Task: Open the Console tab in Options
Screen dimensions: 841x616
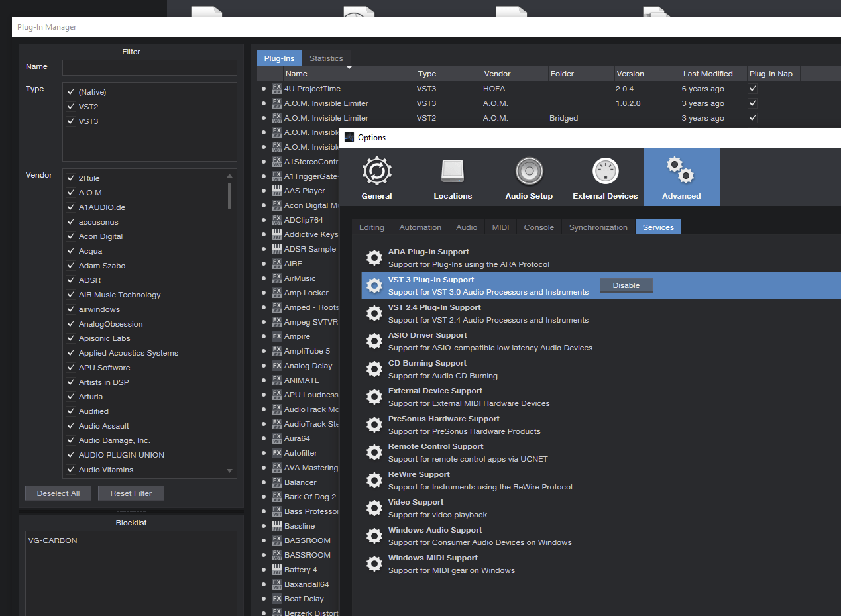Action: [539, 227]
